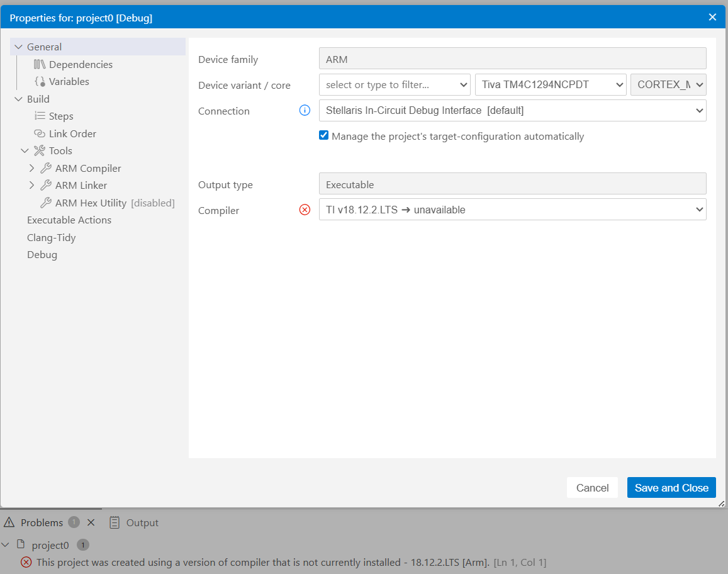This screenshot has width=728, height=574.
Task: Click the Steps list icon
Action: click(40, 116)
